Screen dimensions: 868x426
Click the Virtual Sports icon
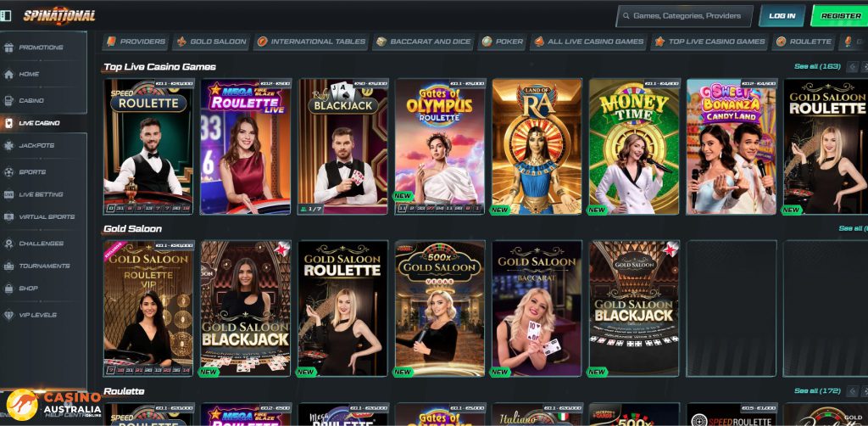pyautogui.click(x=8, y=217)
